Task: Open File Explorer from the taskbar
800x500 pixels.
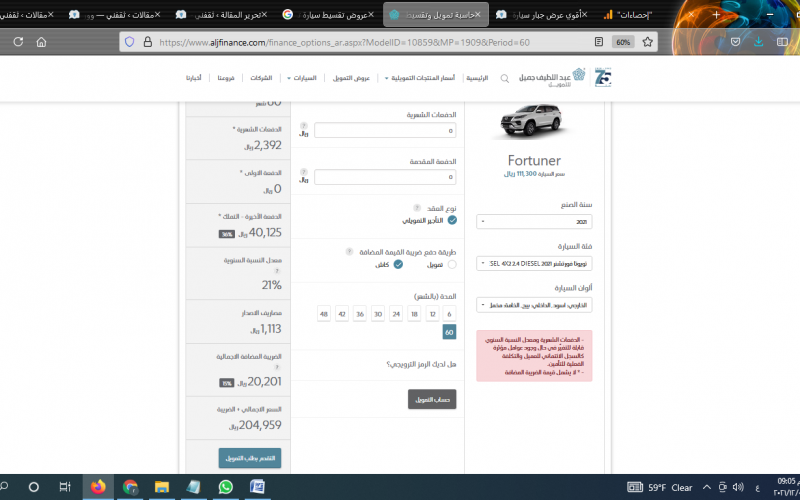Action: pos(162,487)
